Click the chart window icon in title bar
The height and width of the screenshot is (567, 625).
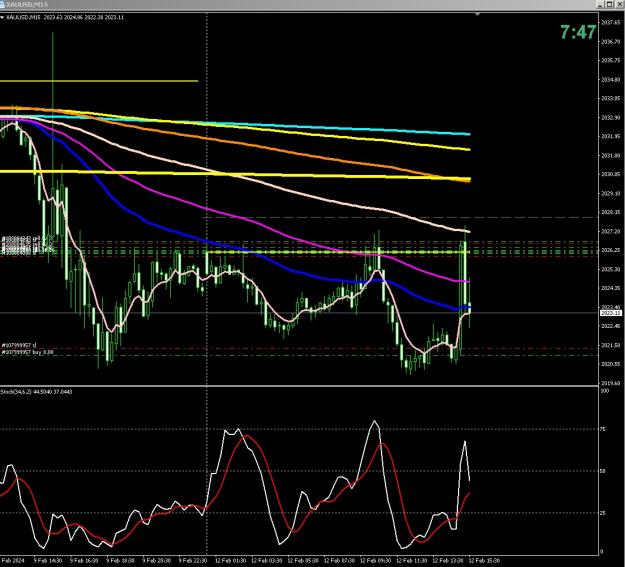pyautogui.click(x=2, y=4)
